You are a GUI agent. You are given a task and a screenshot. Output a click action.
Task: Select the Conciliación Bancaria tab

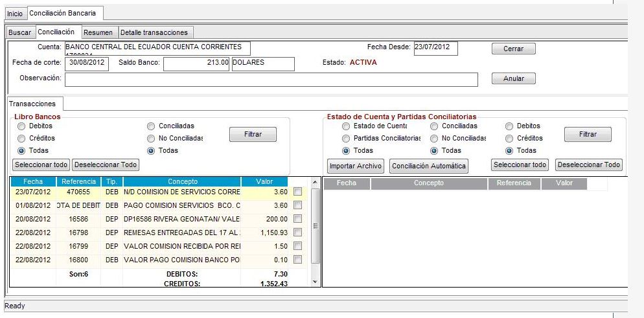coord(65,13)
